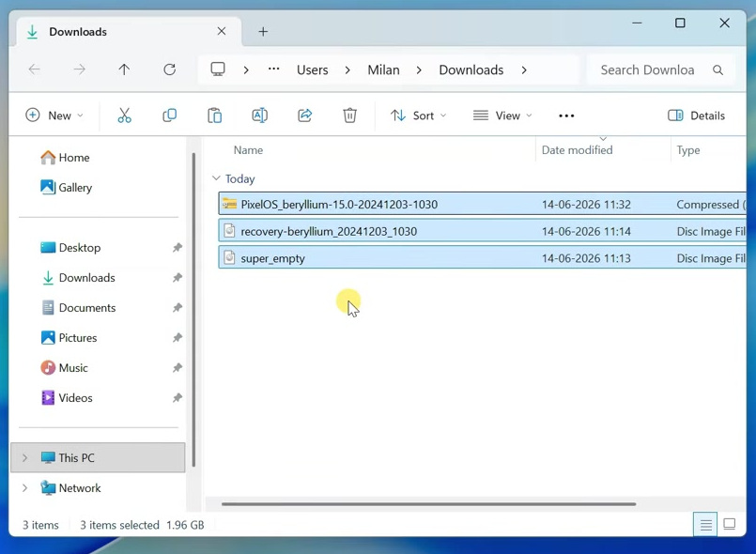Screen dimensions: 756x554
Task: Click the Delete trash can icon
Action: (x=350, y=115)
